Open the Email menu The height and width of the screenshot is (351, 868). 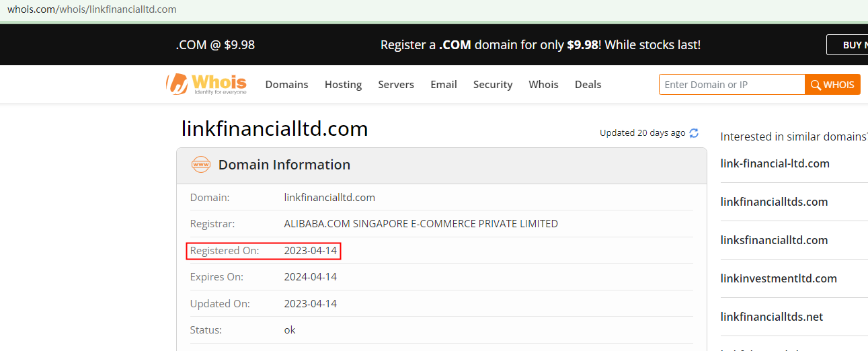point(444,85)
